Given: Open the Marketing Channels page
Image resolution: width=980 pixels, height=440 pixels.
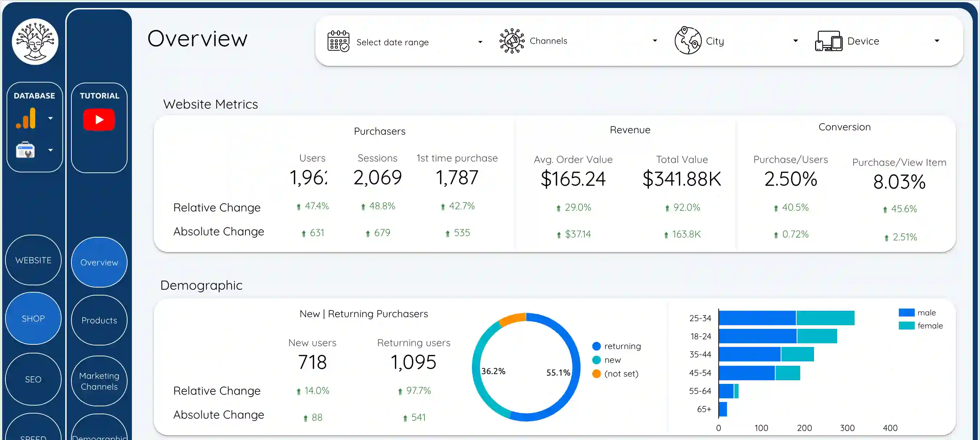Looking at the screenshot, I should 99,381.
